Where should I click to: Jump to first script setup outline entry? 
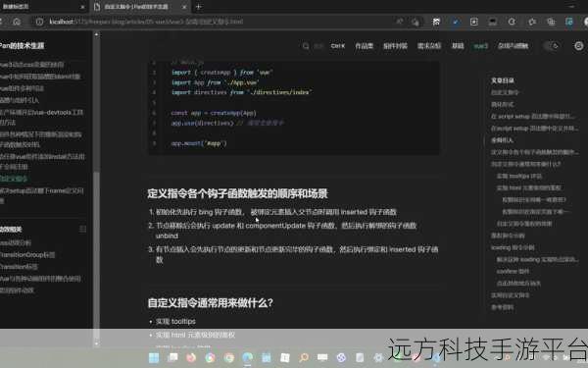tap(532, 117)
